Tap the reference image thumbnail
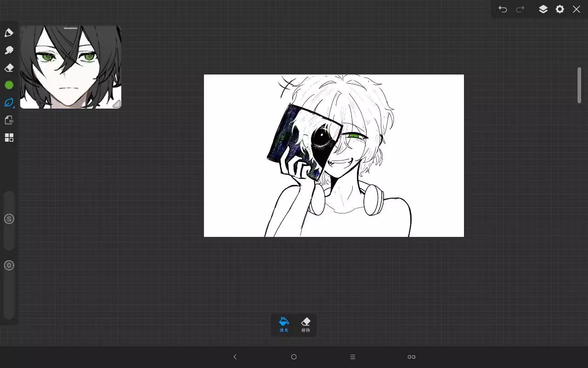 [x=71, y=67]
